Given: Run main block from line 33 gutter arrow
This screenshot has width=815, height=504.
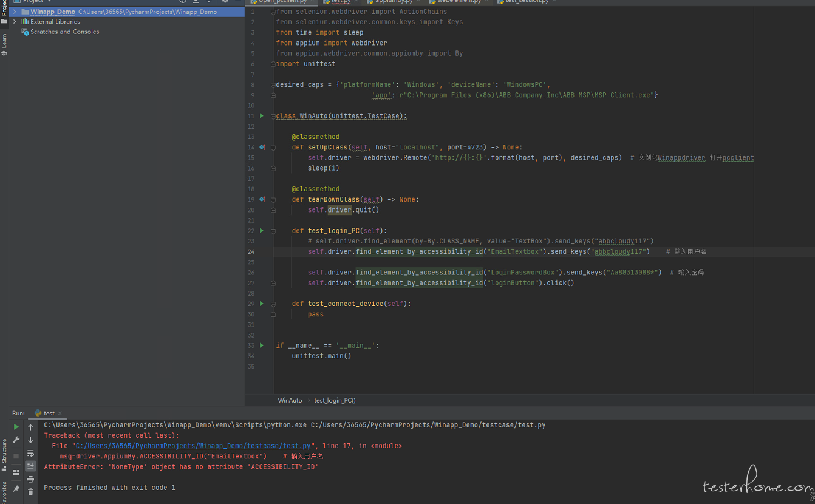Looking at the screenshot, I should (x=262, y=345).
